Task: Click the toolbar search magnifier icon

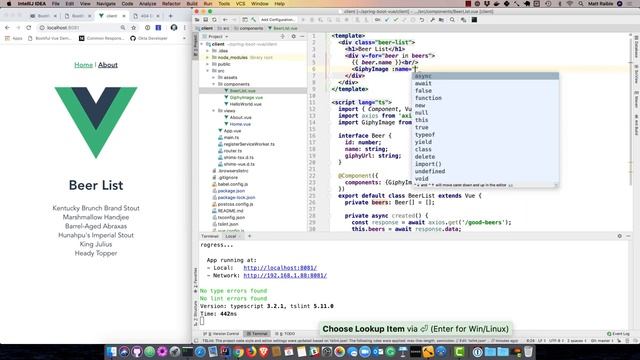Action: pyautogui.click(x=452, y=20)
